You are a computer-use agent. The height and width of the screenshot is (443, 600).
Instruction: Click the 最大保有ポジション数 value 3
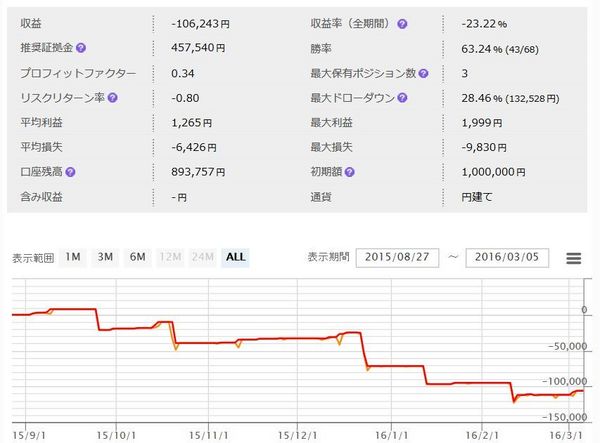click(465, 73)
